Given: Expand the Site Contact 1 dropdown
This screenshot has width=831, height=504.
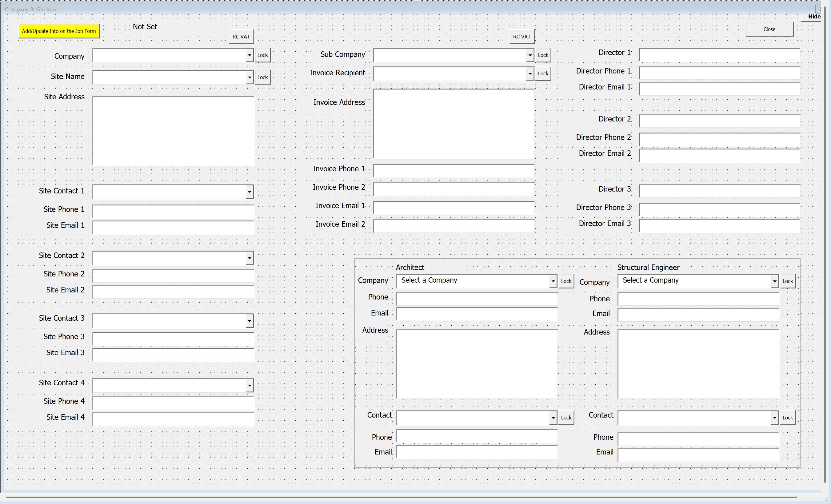Looking at the screenshot, I should 249,192.
